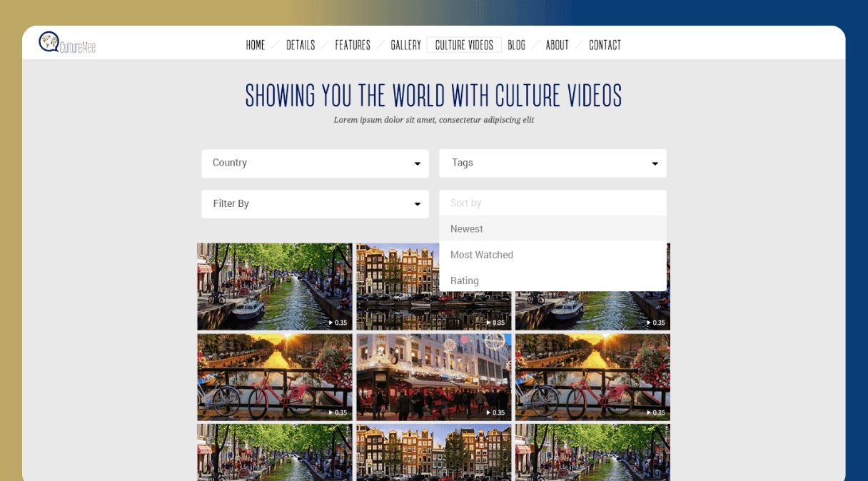Image resolution: width=868 pixels, height=481 pixels.
Task: Click the Country dropdown arrow
Action: coord(418,164)
